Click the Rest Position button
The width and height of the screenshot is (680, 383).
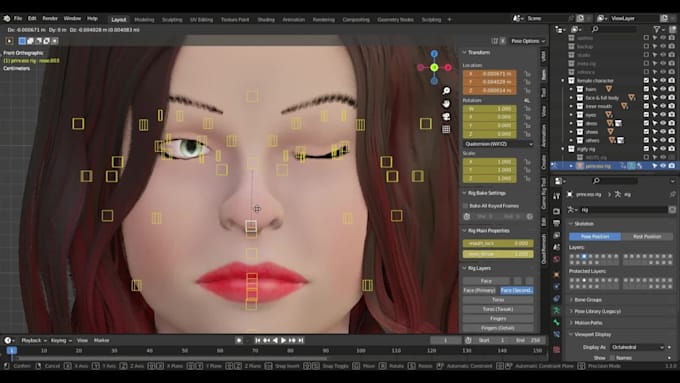click(x=647, y=237)
